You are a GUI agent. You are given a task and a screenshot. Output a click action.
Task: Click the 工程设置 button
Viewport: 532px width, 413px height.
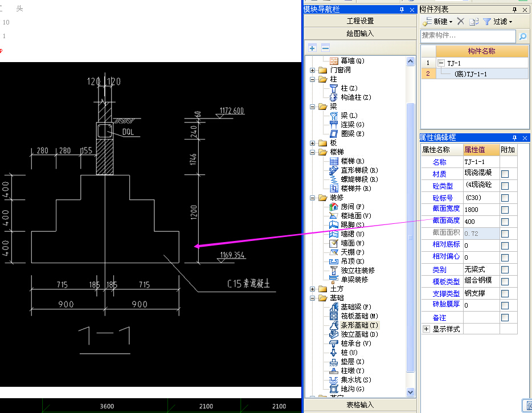[360, 21]
